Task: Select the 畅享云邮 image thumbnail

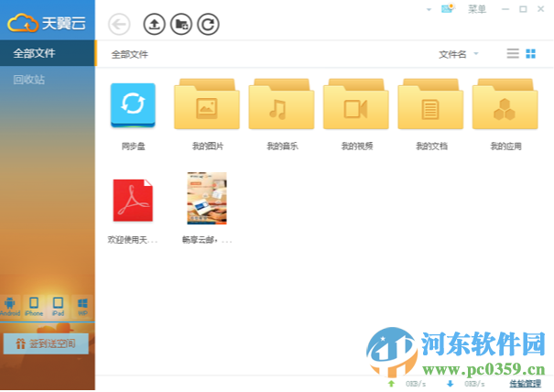Action: [207, 199]
